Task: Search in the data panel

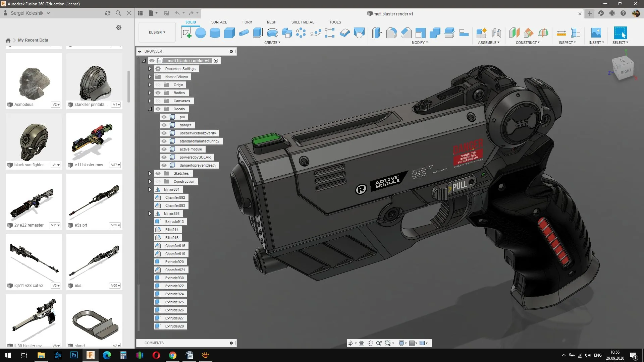Action: click(118, 13)
